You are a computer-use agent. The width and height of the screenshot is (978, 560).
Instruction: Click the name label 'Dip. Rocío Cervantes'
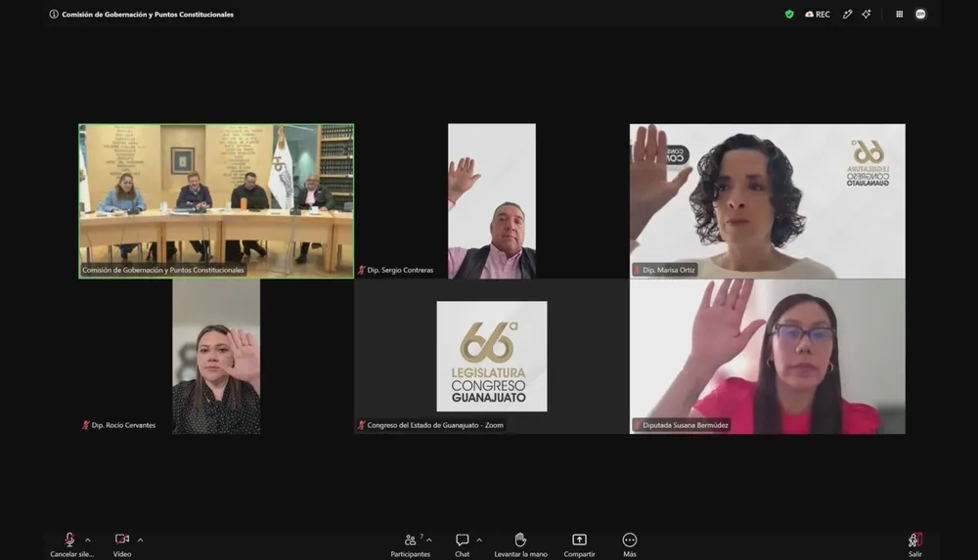click(123, 425)
